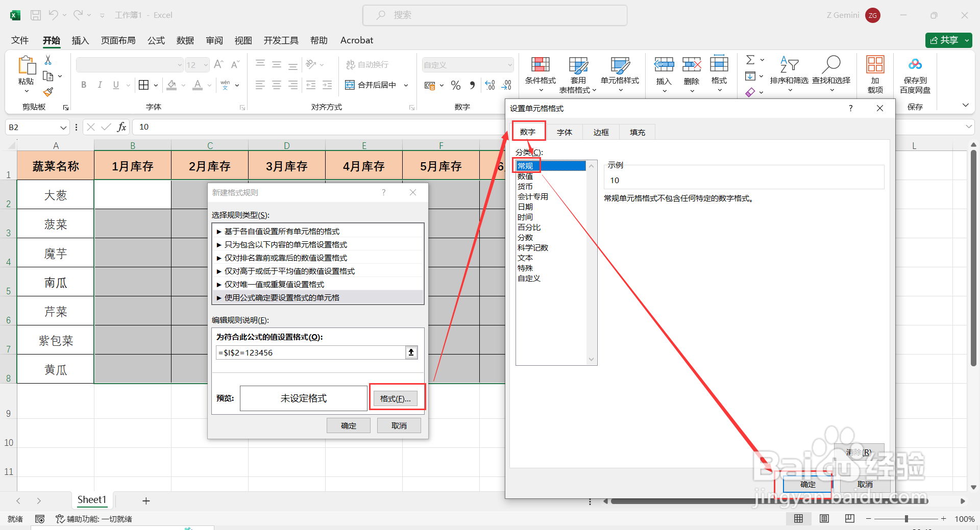The width and height of the screenshot is (980, 530).
Task: Switch to the 插入 (Insert) ribbon tab
Action: pyautogui.click(x=80, y=40)
